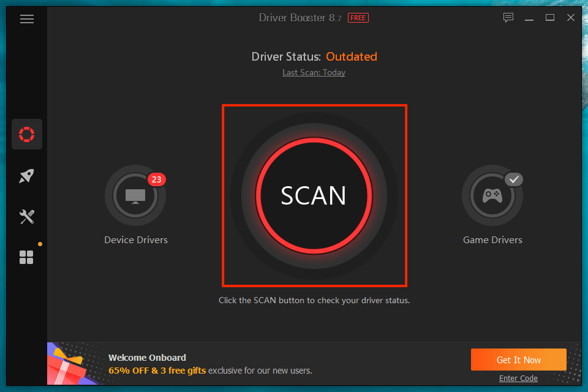Image resolution: width=588 pixels, height=392 pixels.
Task: Open Game Drivers gamepad icon
Action: coord(492,195)
